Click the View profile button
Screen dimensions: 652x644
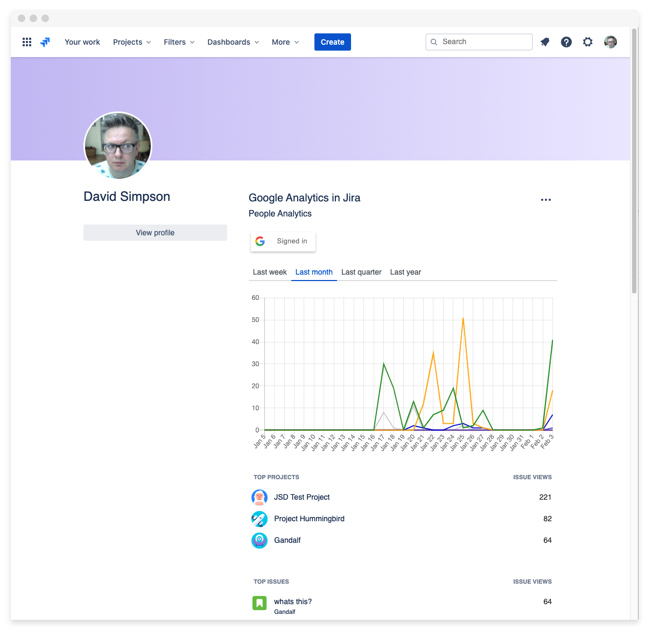[155, 233]
